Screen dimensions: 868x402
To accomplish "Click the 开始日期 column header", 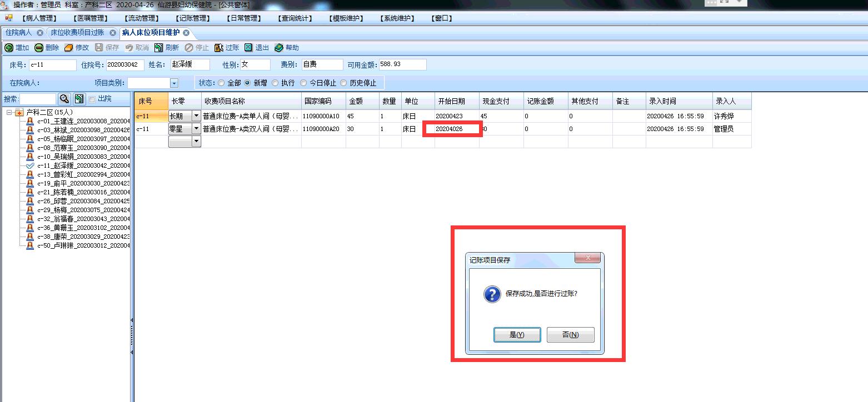I will point(457,101).
